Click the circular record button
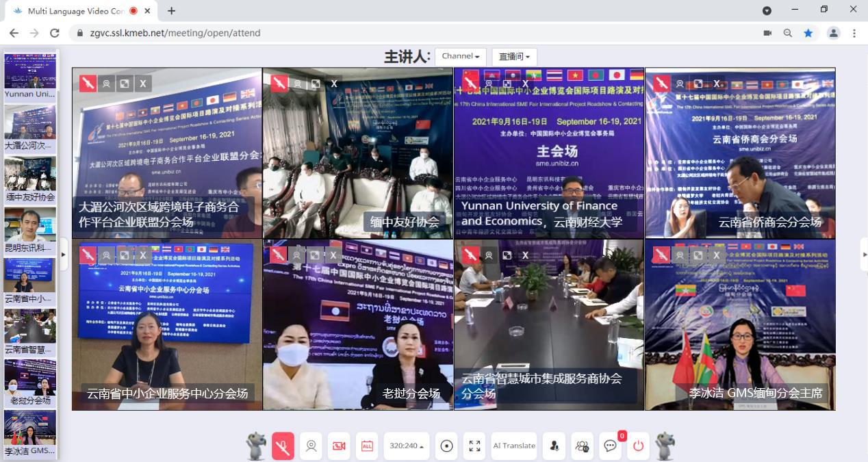 tap(446, 446)
